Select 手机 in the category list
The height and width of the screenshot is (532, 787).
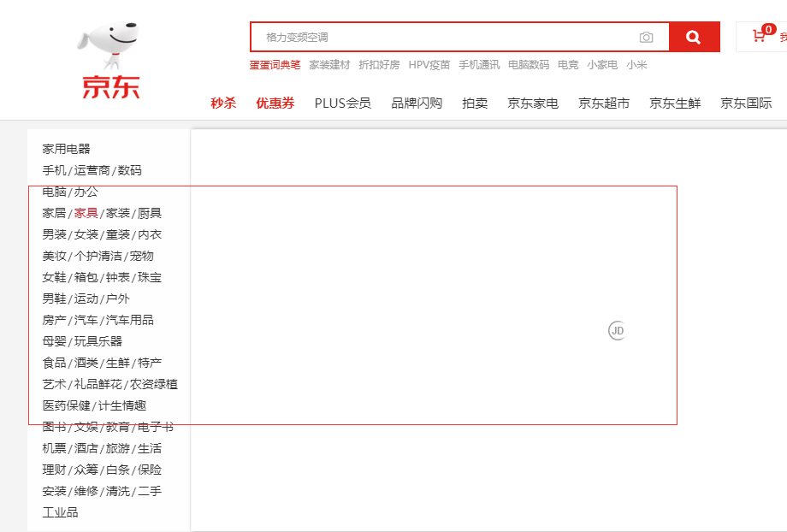coord(54,170)
